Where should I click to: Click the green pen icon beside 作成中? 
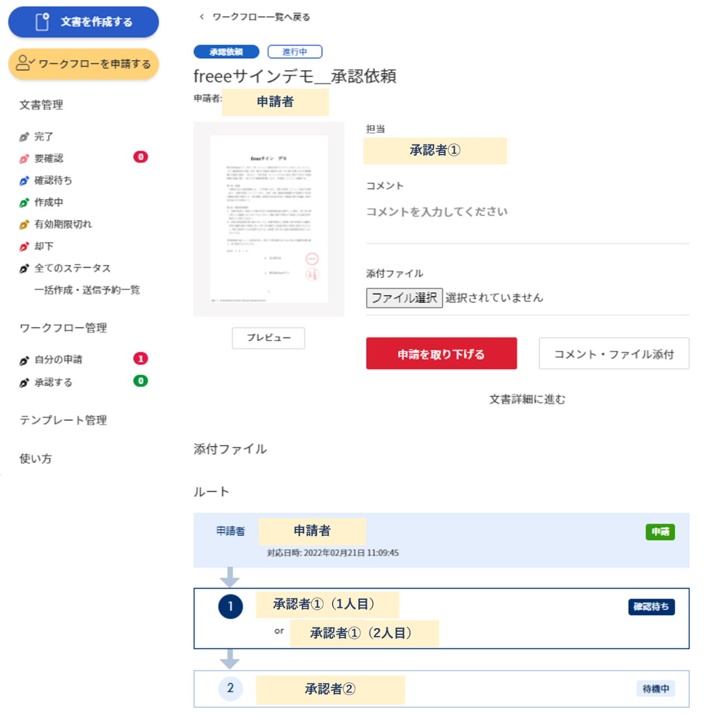pos(24,202)
